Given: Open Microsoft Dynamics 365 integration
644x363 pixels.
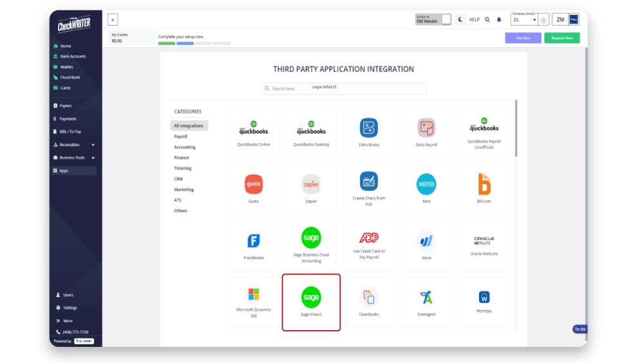Looking at the screenshot, I should click(254, 302).
